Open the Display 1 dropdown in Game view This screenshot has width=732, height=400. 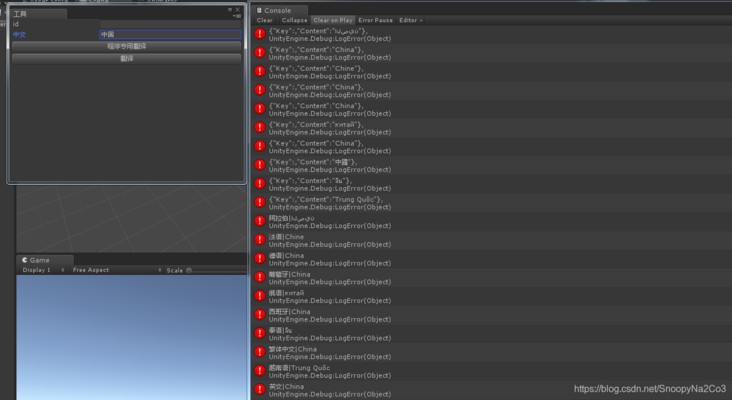[40, 270]
